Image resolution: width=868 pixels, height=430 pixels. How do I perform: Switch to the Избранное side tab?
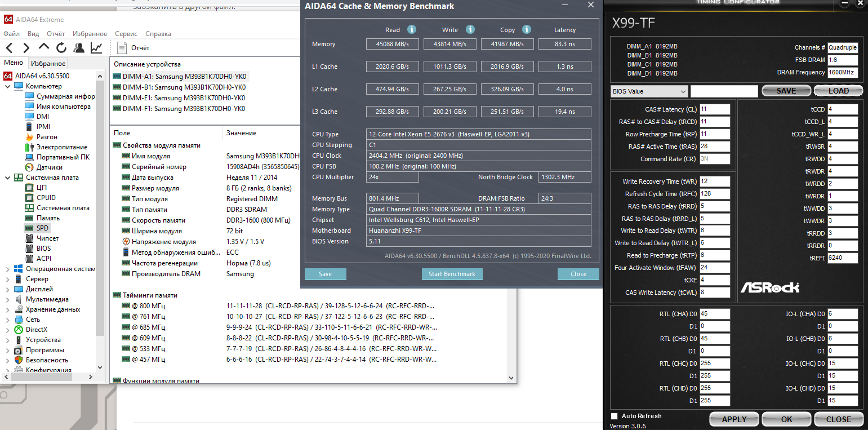(48, 63)
